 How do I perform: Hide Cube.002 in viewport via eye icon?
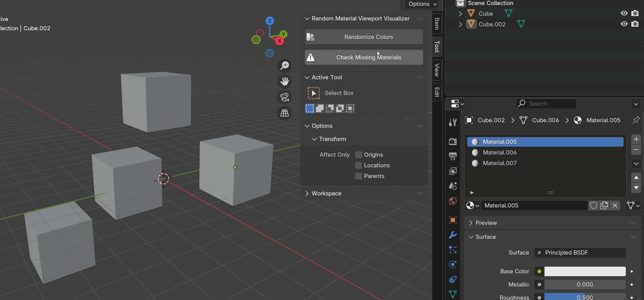click(x=624, y=24)
